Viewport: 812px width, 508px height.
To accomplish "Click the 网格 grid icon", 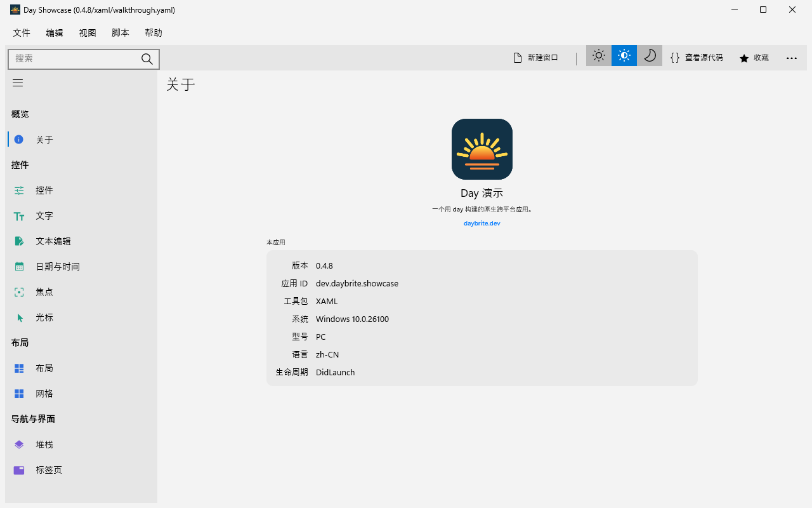I will (x=19, y=394).
